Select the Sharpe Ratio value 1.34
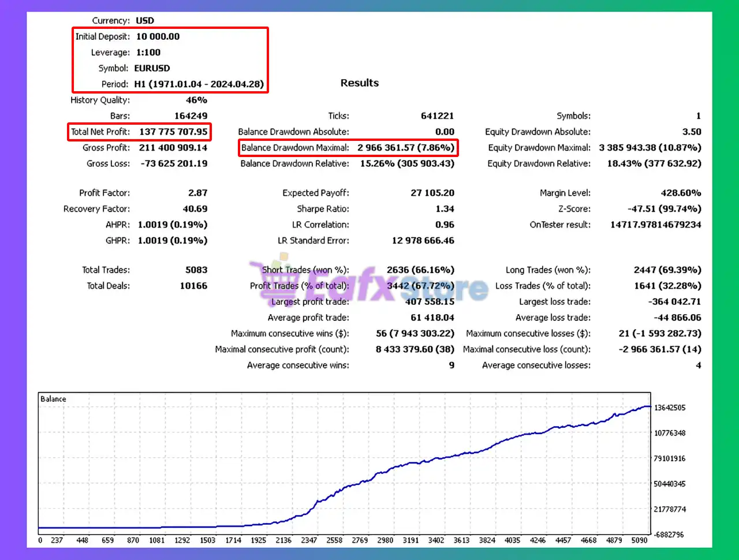 click(445, 209)
